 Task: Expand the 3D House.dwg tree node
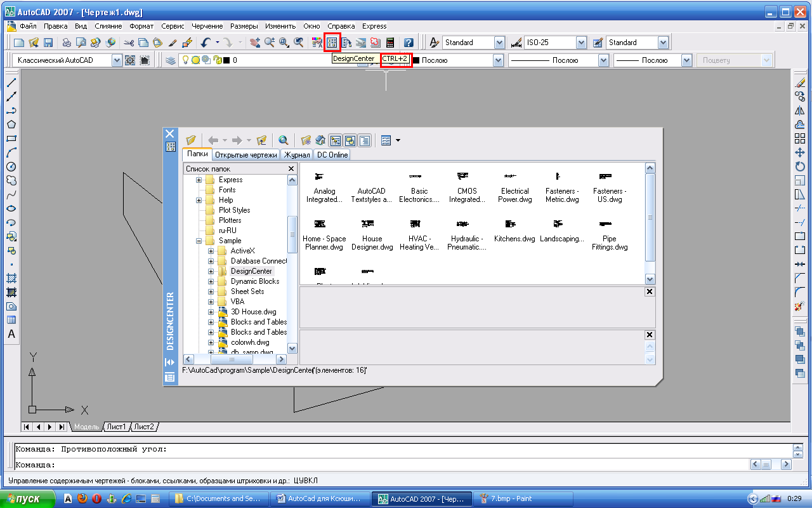[x=211, y=312]
